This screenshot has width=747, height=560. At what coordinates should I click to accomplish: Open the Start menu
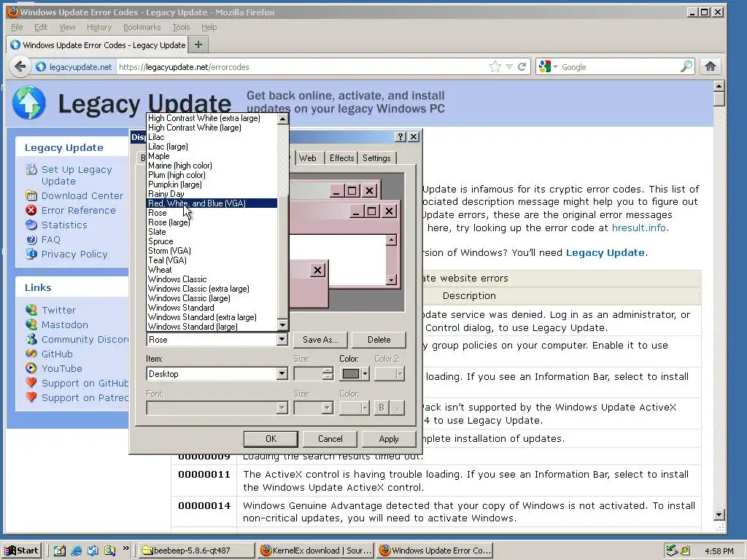coord(21,551)
